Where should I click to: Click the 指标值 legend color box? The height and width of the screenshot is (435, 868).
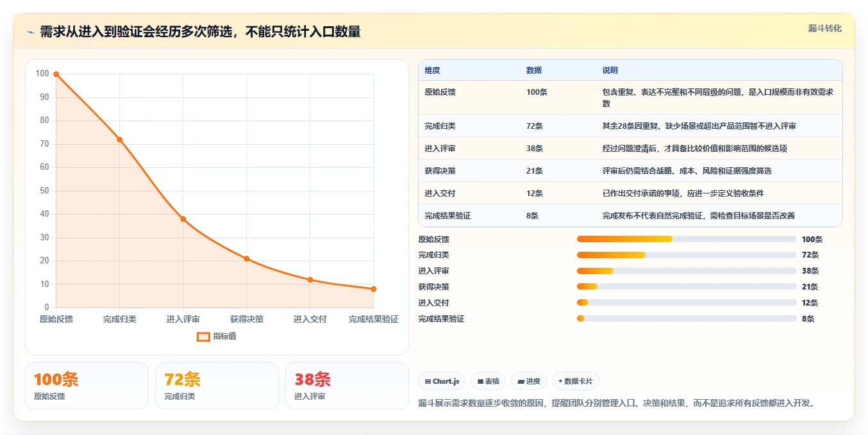coord(203,336)
